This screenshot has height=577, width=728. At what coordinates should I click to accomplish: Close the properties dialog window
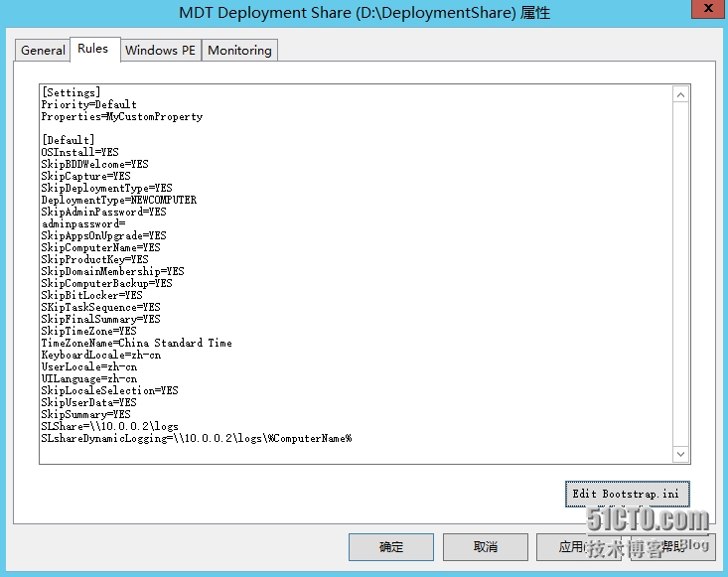click(x=708, y=8)
